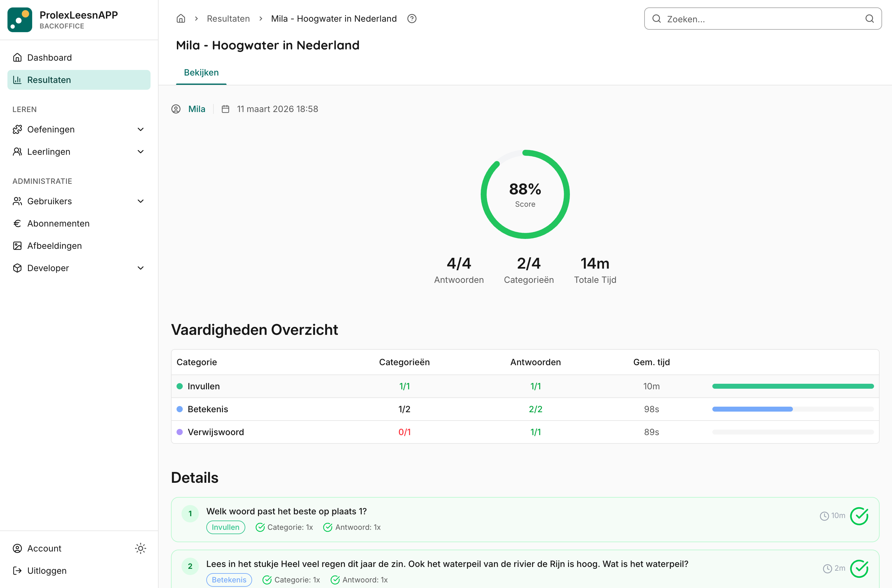
Task: Open Abonnementen in the sidebar
Action: (x=79, y=223)
